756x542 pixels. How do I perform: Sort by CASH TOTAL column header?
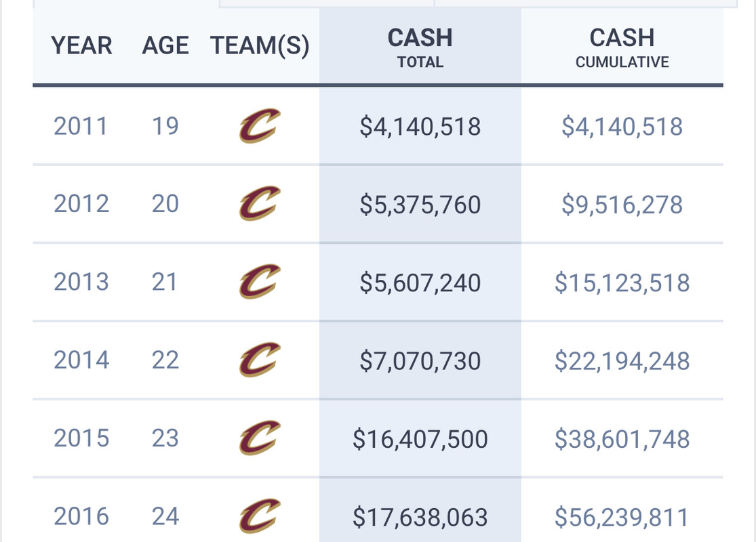pyautogui.click(x=420, y=47)
